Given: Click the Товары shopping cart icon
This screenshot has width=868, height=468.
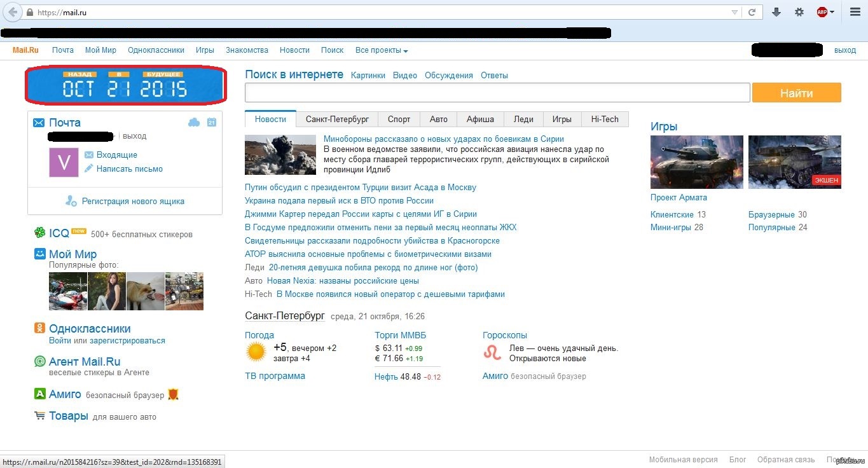Looking at the screenshot, I should pyautogui.click(x=39, y=416).
